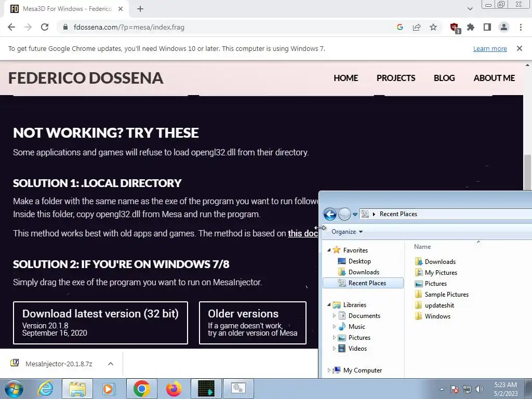Click the volume speaker tray icon
The height and width of the screenshot is (399, 532).
(x=480, y=389)
